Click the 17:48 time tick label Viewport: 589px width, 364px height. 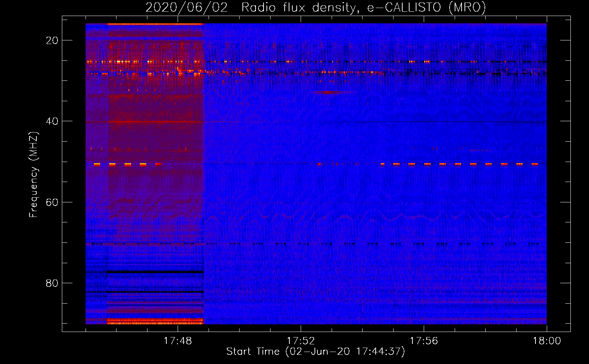pos(178,341)
